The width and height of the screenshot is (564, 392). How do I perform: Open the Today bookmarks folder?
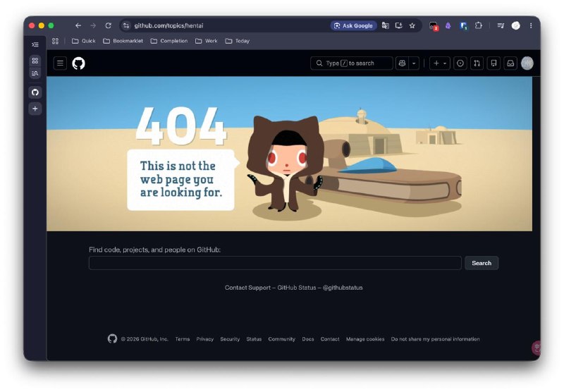(x=238, y=41)
